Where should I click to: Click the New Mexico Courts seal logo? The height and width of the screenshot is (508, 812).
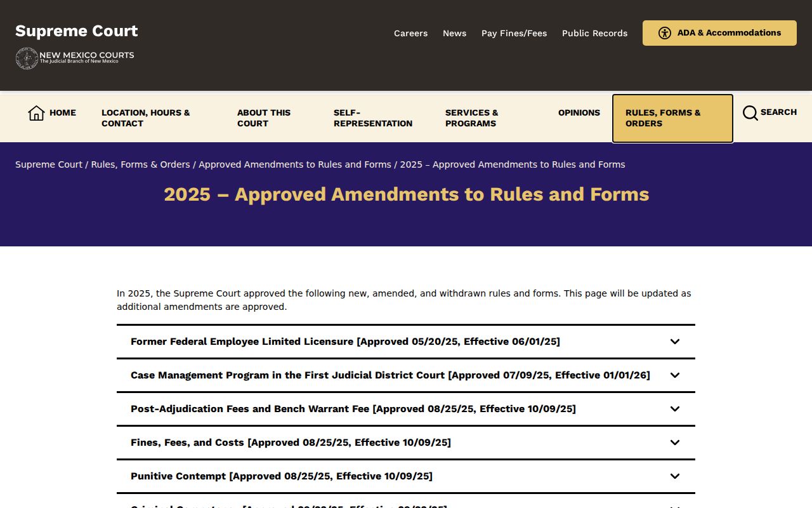(x=27, y=58)
